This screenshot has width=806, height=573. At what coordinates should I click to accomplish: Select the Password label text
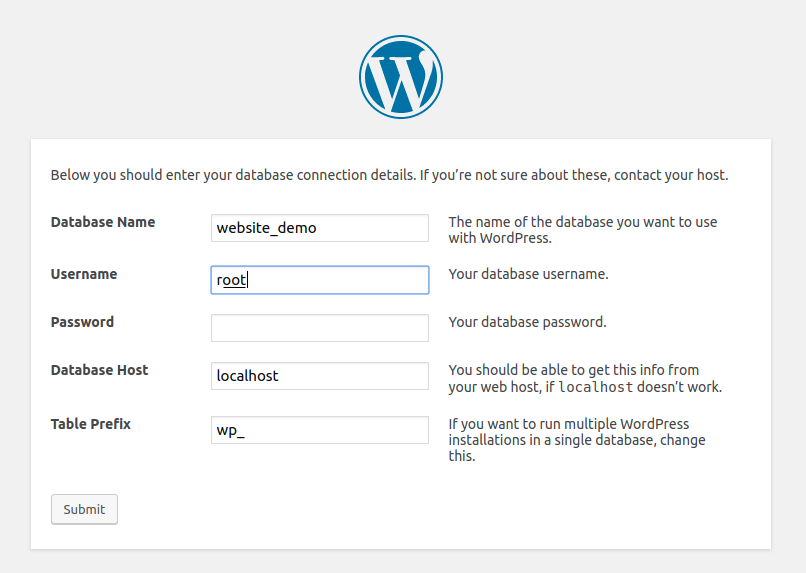tap(82, 322)
